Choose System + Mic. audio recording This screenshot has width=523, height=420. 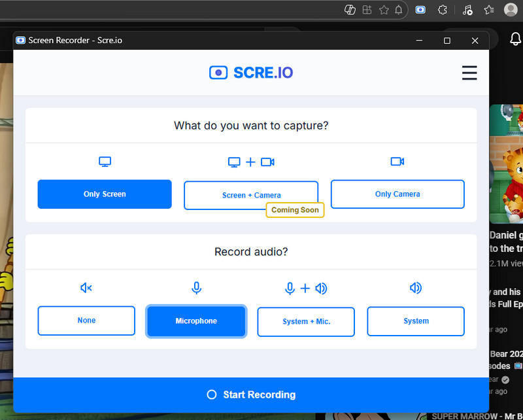305,321
